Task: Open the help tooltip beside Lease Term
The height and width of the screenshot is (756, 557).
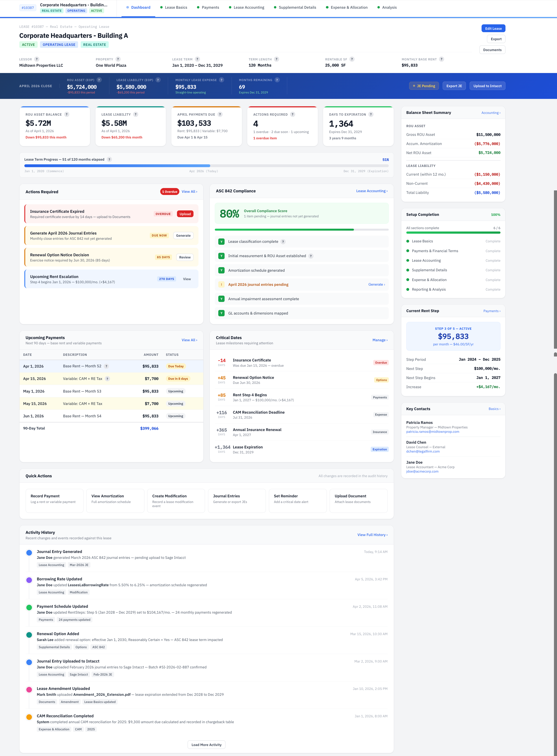Action: [x=198, y=59]
